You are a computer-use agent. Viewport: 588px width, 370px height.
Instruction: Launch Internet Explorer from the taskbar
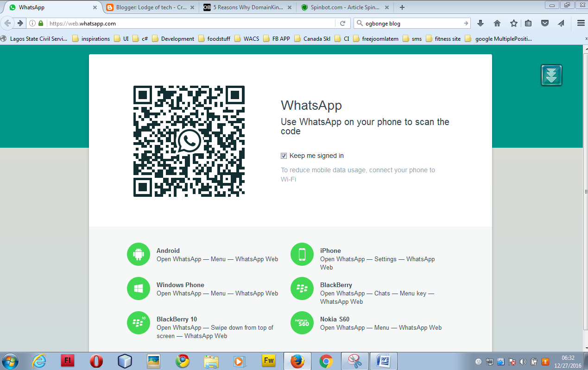(39, 361)
